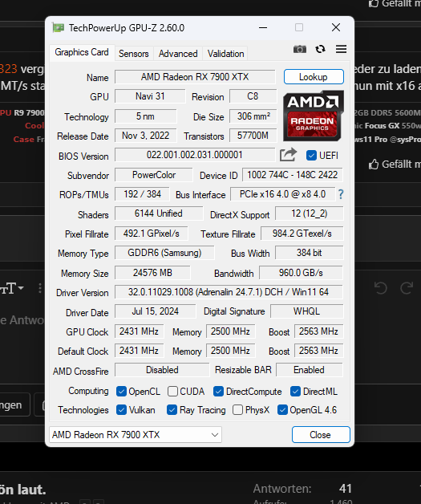Image resolution: width=421 pixels, height=504 pixels.
Task: Click the Release Date value Nov 3, 2022
Action: (x=145, y=136)
